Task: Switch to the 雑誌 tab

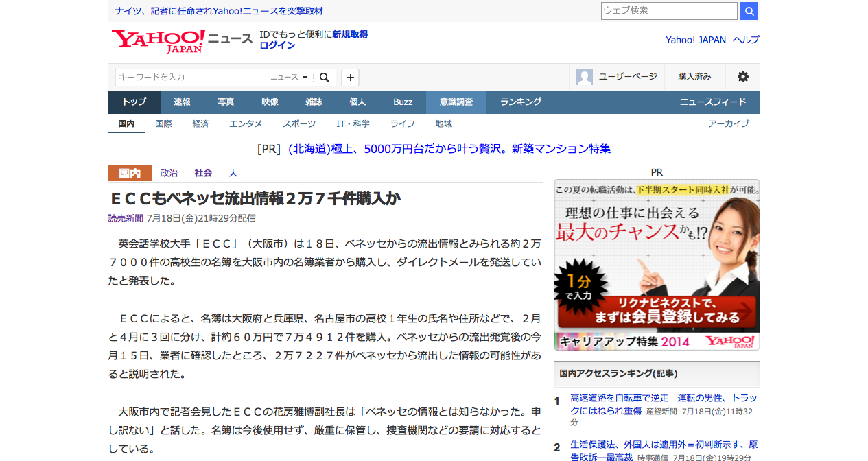Action: tap(314, 102)
